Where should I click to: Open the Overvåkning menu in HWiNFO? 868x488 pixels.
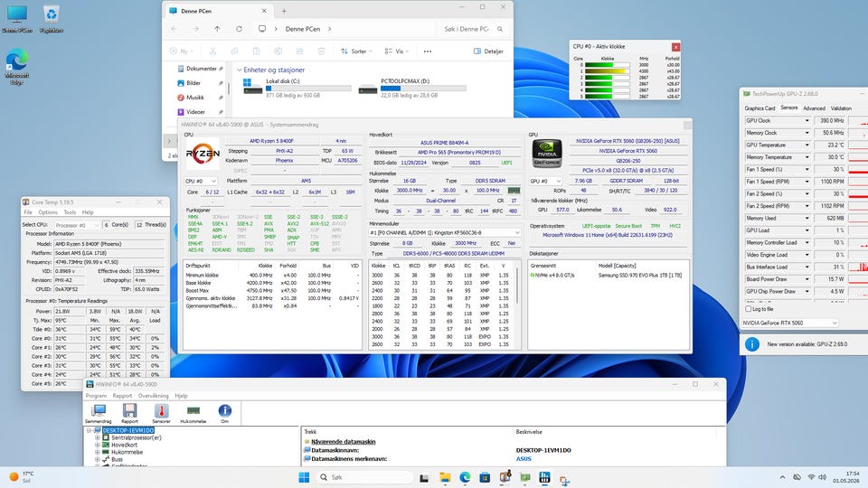(154, 396)
